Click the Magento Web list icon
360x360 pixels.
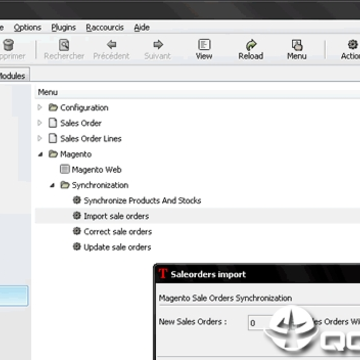65,169
